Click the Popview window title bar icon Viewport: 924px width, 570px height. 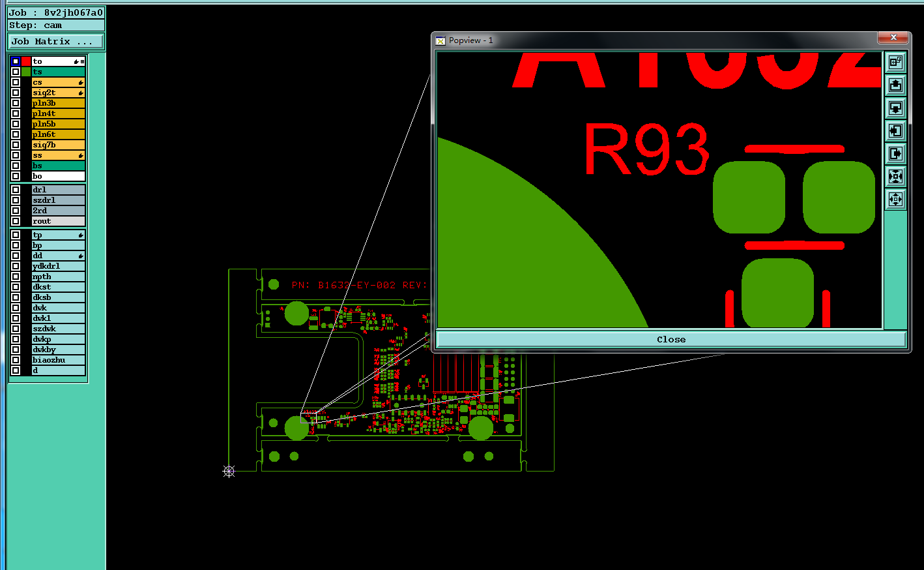click(x=440, y=40)
